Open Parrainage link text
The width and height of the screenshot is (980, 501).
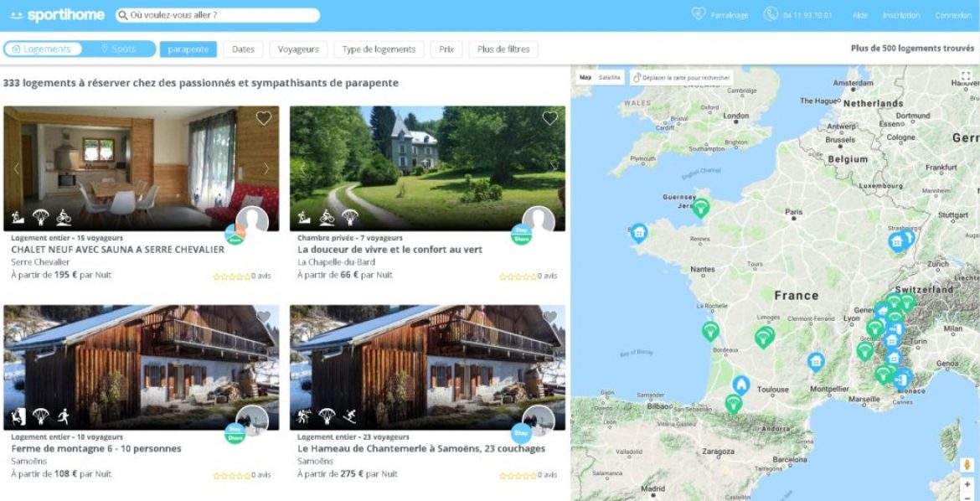point(730,15)
